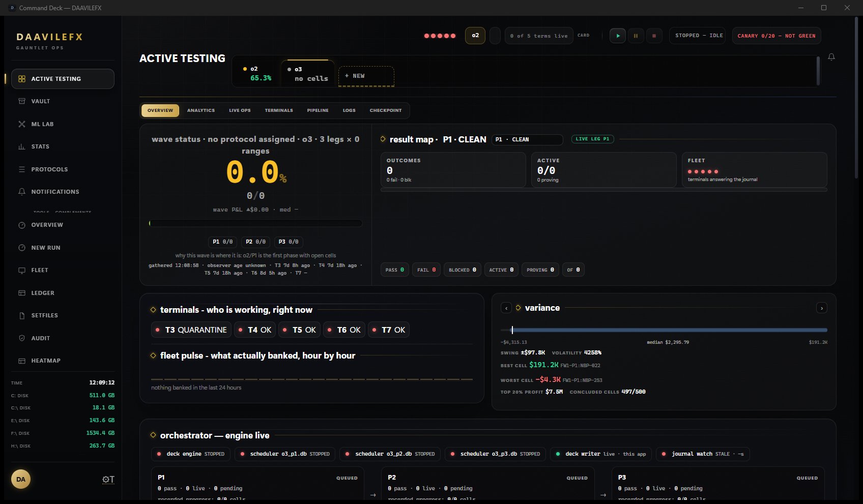Click the stop control button
This screenshot has width=863, height=504.
(654, 36)
